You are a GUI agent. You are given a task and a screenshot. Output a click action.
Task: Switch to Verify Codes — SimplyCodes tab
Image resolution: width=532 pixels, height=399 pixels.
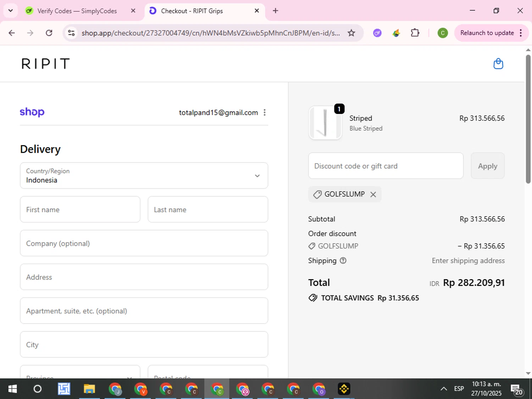click(x=77, y=11)
